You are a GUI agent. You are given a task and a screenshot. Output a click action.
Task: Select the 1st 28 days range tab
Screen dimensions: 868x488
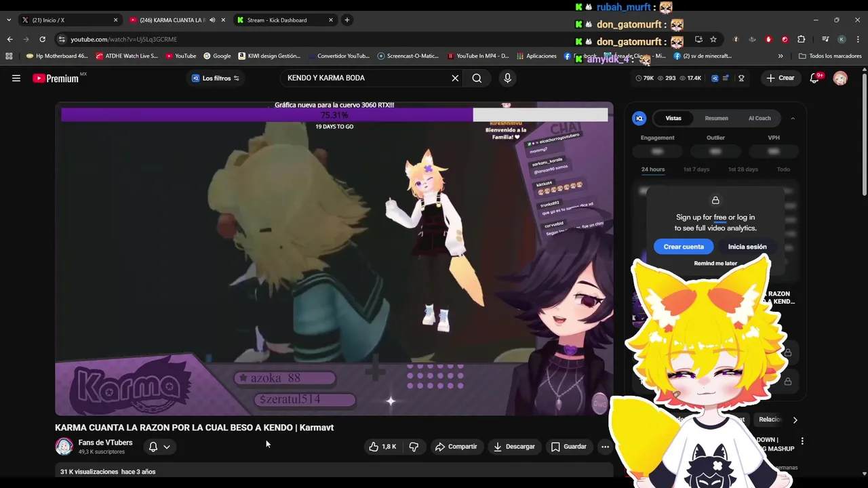(x=743, y=169)
